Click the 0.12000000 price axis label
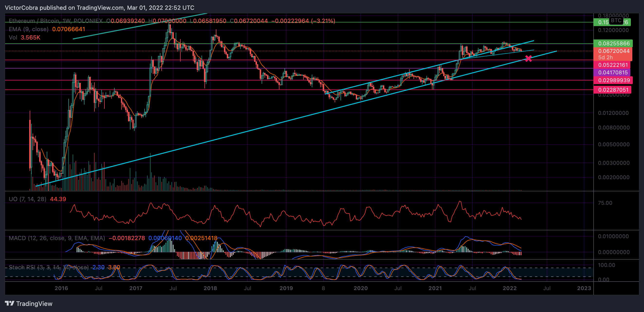The width and height of the screenshot is (644, 312). [613, 30]
